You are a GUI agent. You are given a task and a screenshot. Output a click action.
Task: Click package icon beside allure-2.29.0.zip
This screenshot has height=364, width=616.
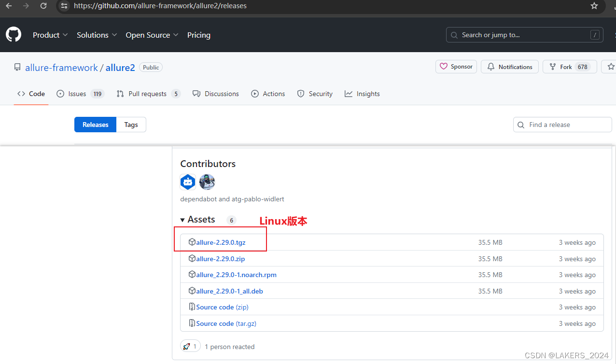coord(192,259)
